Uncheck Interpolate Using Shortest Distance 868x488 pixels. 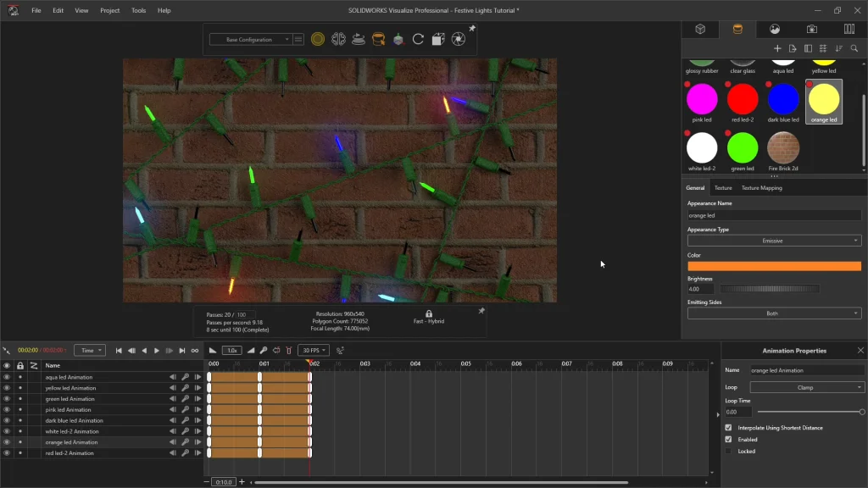pyautogui.click(x=728, y=428)
